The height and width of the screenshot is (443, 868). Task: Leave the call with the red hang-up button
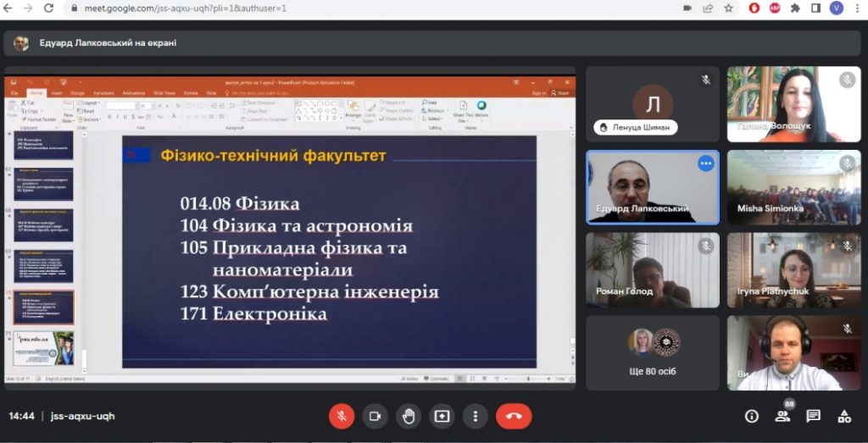coord(514,417)
